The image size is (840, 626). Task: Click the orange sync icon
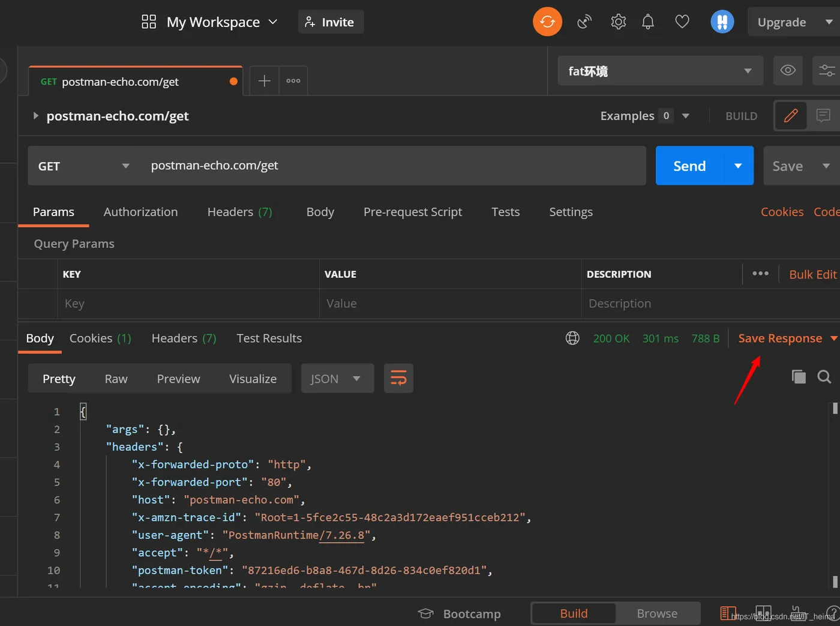(547, 22)
